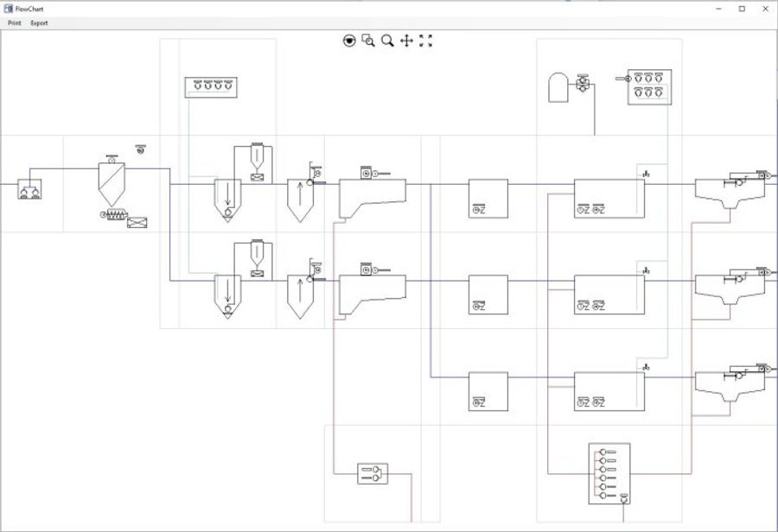Click the FlowChart application icon in the titlebar
Screen dimensions: 778x532
(x=10, y=7)
